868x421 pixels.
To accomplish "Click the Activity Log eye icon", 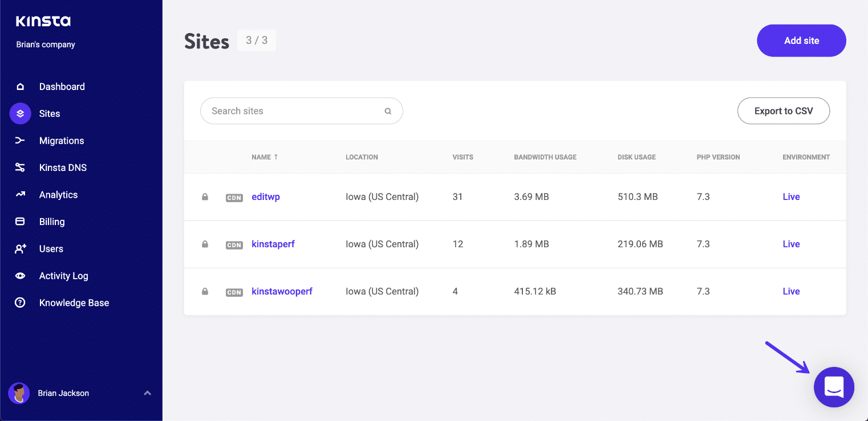I will (20, 276).
